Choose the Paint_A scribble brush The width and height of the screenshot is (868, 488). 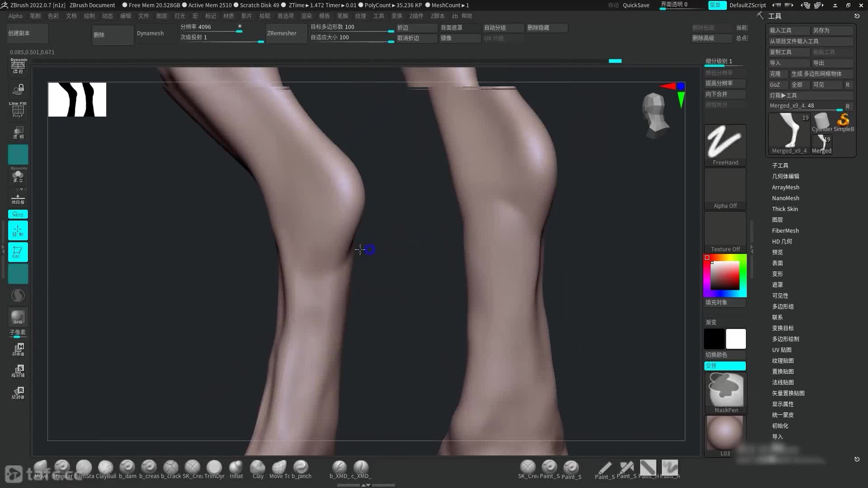670,469
